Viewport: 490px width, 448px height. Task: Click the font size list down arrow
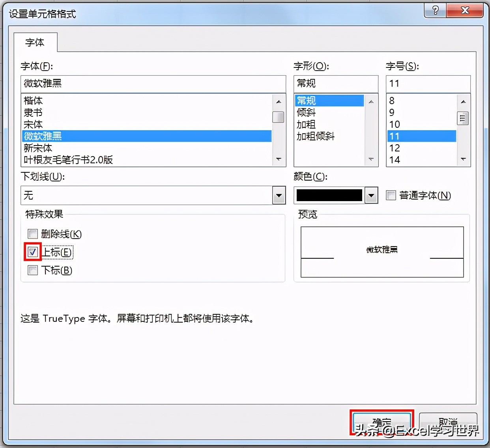point(463,159)
